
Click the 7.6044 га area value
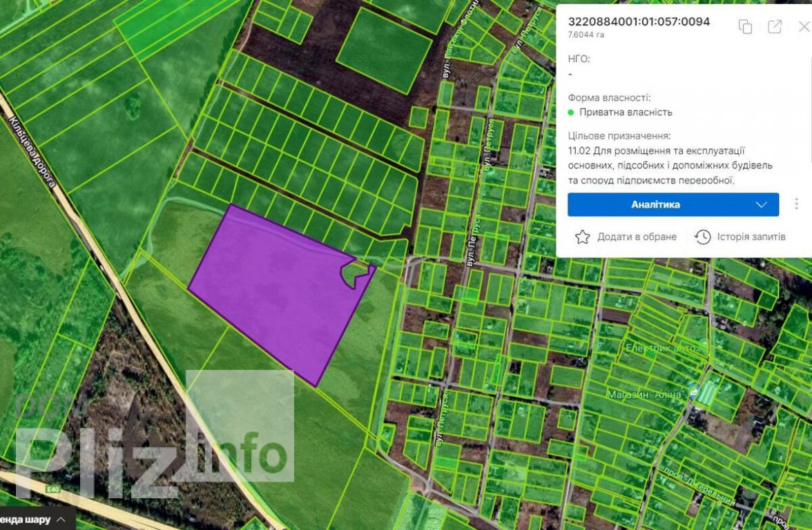point(586,35)
